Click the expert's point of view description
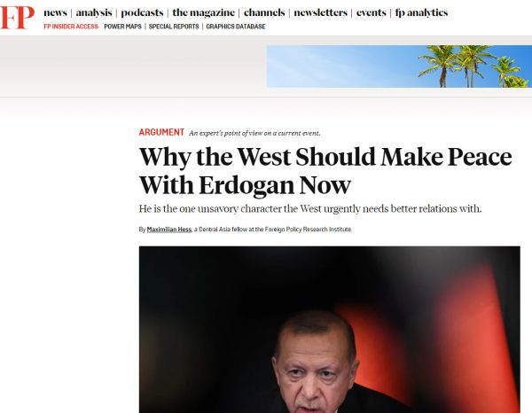This screenshot has height=413, width=532. click(x=254, y=133)
